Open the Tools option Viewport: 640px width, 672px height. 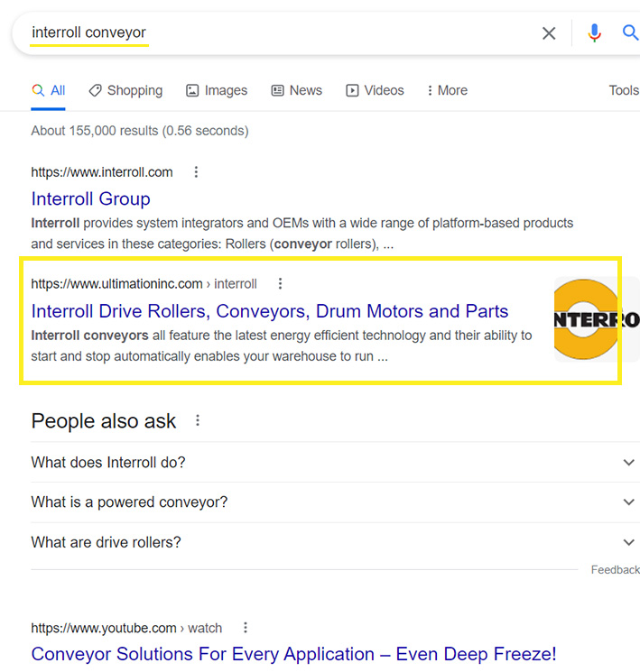(x=624, y=90)
